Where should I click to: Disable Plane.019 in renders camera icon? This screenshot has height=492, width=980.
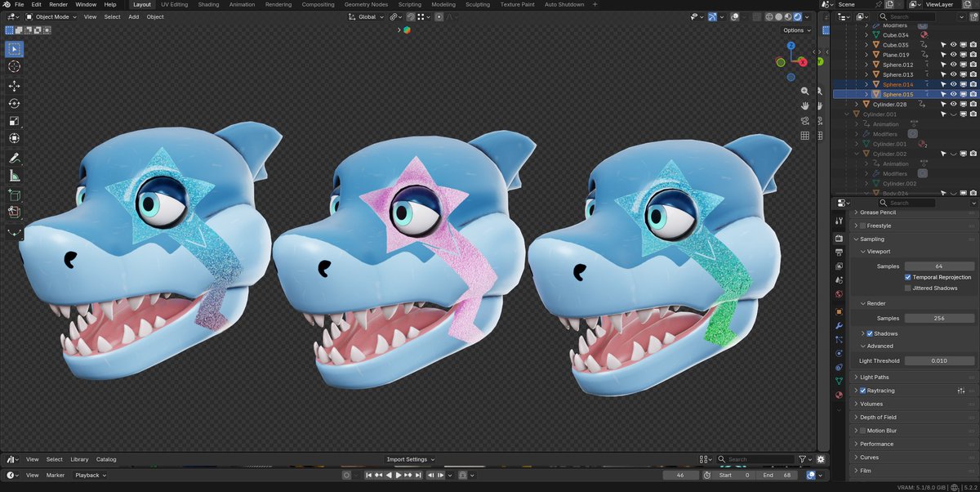tap(973, 55)
